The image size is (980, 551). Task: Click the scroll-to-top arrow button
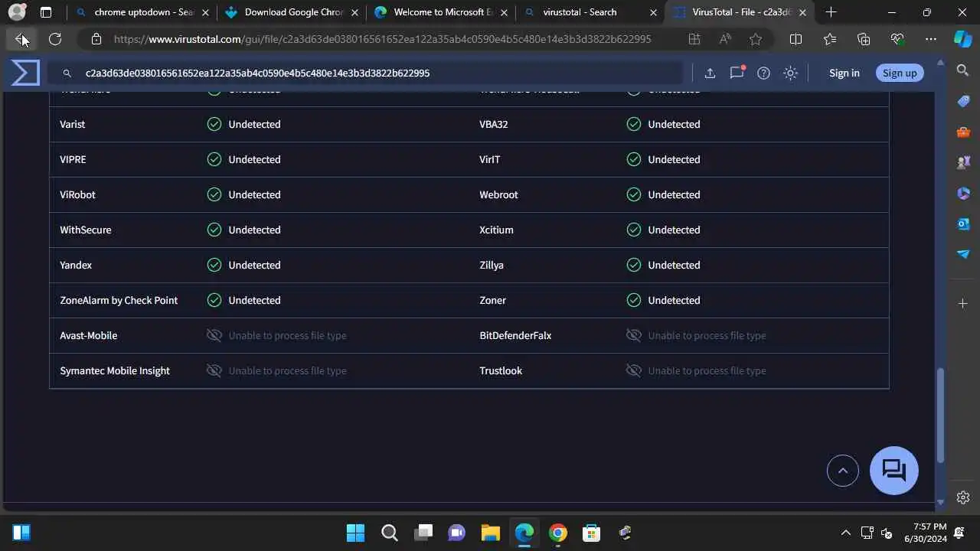click(843, 471)
